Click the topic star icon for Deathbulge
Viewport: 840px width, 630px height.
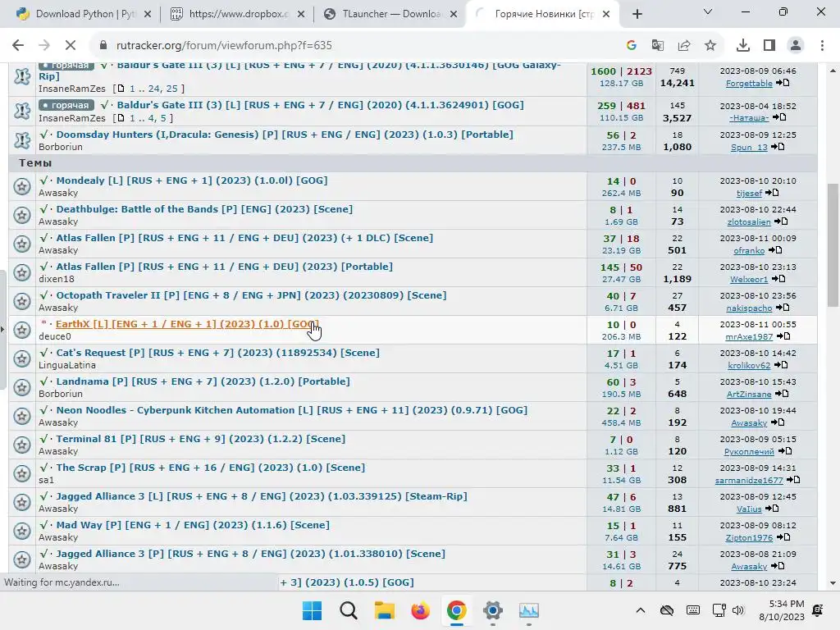(x=22, y=216)
